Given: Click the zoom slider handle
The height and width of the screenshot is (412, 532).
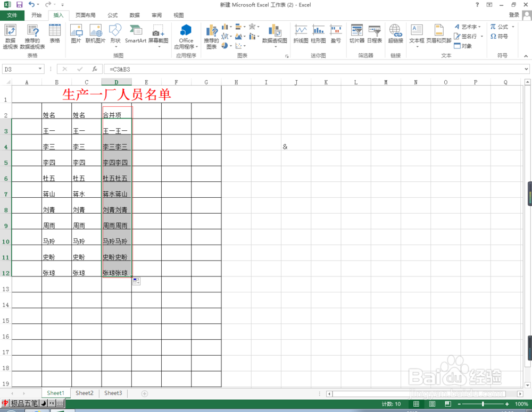Looking at the screenshot, I should click(x=483, y=403).
